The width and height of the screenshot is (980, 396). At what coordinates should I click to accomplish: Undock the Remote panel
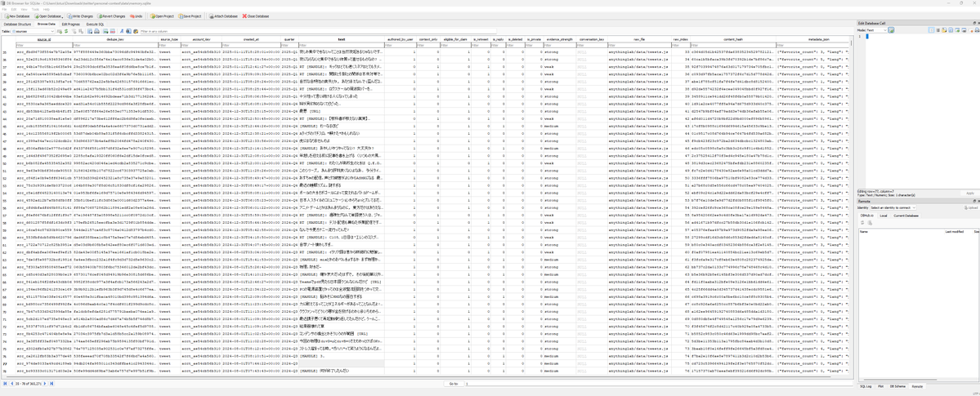(973, 201)
